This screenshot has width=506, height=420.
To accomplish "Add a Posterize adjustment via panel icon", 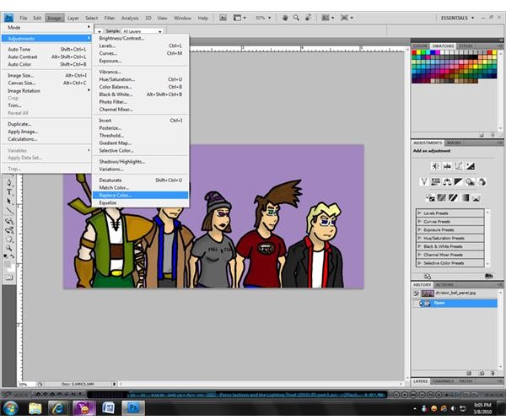I will [x=442, y=197].
